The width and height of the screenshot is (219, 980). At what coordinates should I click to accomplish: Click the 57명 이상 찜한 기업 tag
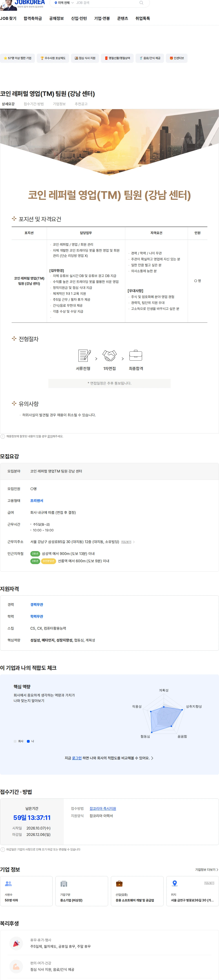(18, 58)
